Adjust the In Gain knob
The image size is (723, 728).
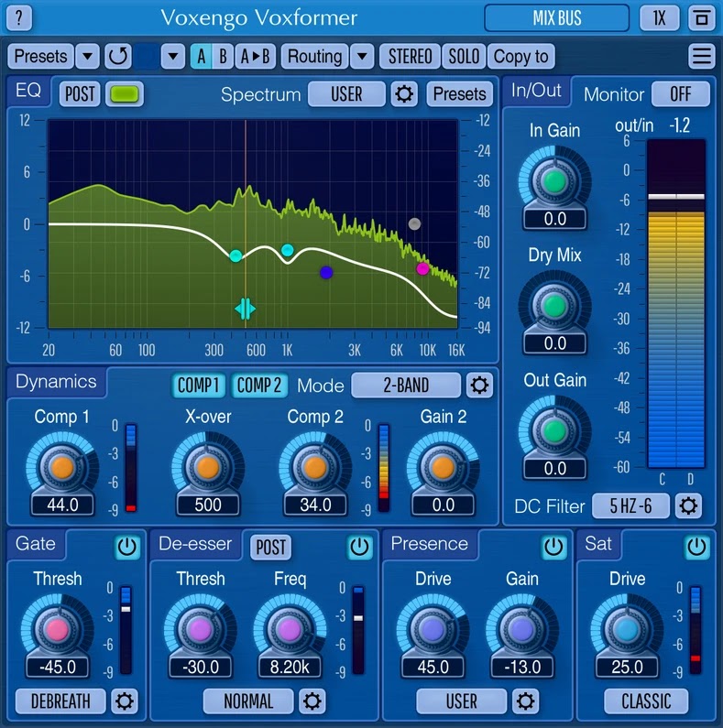[554, 181]
